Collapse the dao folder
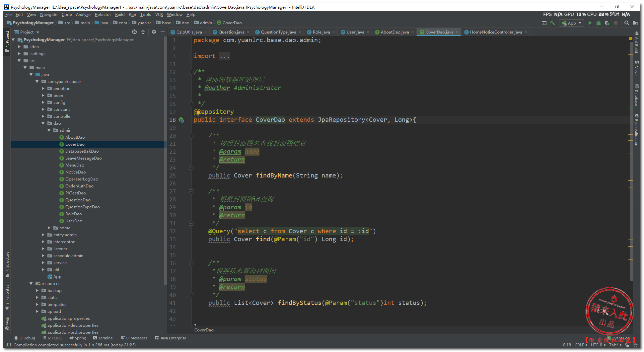644x352 pixels. point(43,123)
